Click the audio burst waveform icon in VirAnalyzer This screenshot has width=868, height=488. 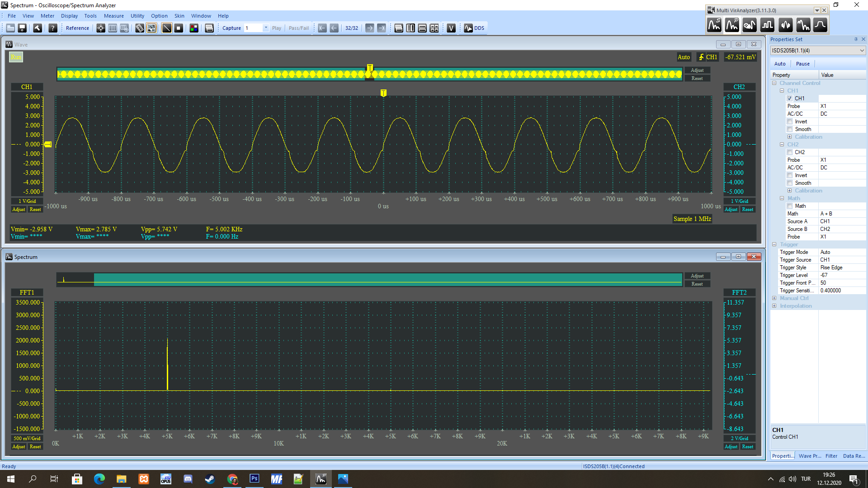click(785, 25)
